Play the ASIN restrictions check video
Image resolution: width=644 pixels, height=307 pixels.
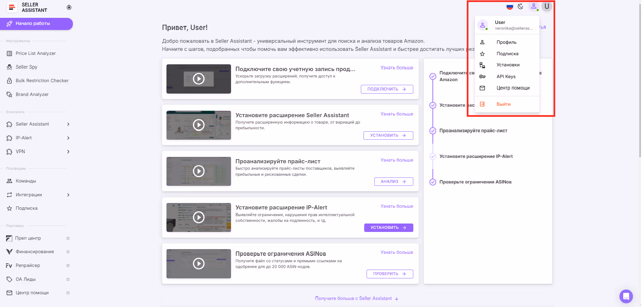click(199, 264)
